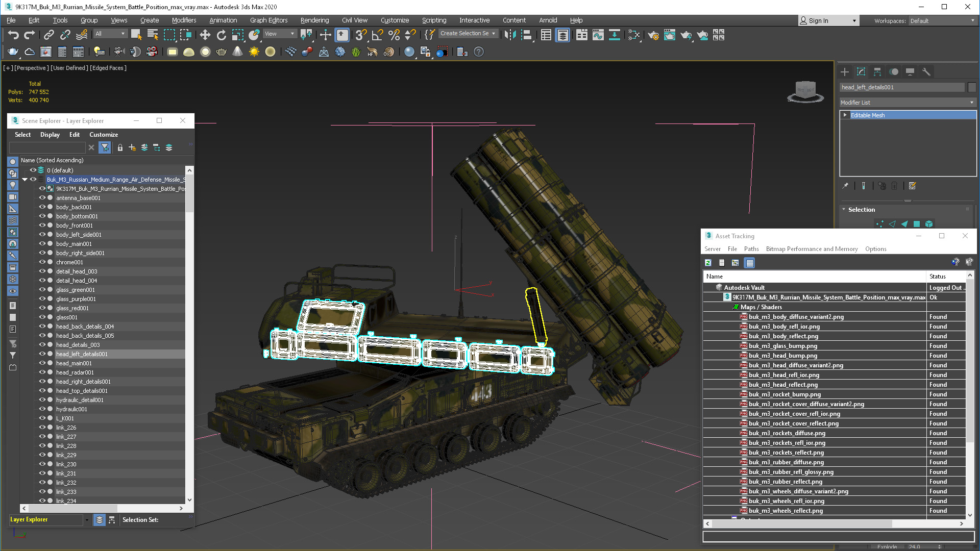
Task: Click Name (Sorted Ascending) column header
Action: 52,160
